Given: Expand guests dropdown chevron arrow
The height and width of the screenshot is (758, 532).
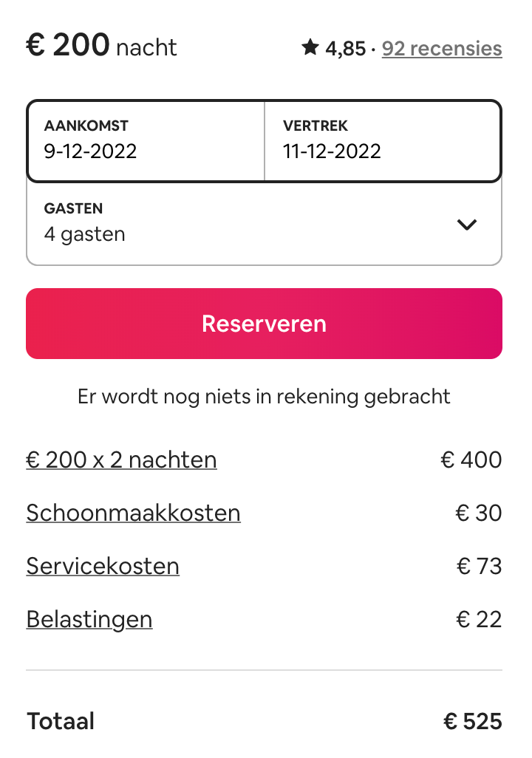Looking at the screenshot, I should (x=467, y=225).
